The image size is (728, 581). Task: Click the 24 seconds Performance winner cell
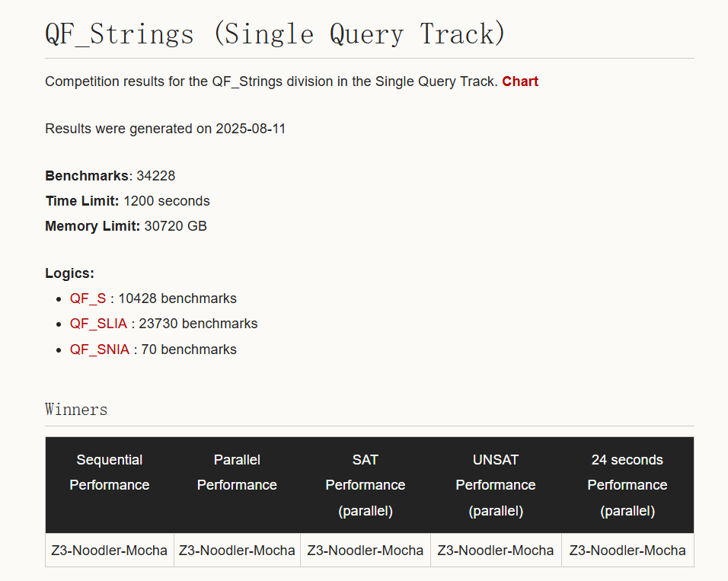(627, 550)
